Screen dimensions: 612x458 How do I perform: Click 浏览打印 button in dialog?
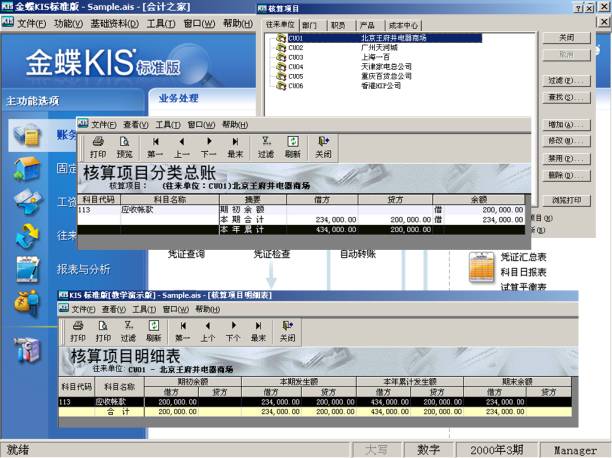pos(566,200)
